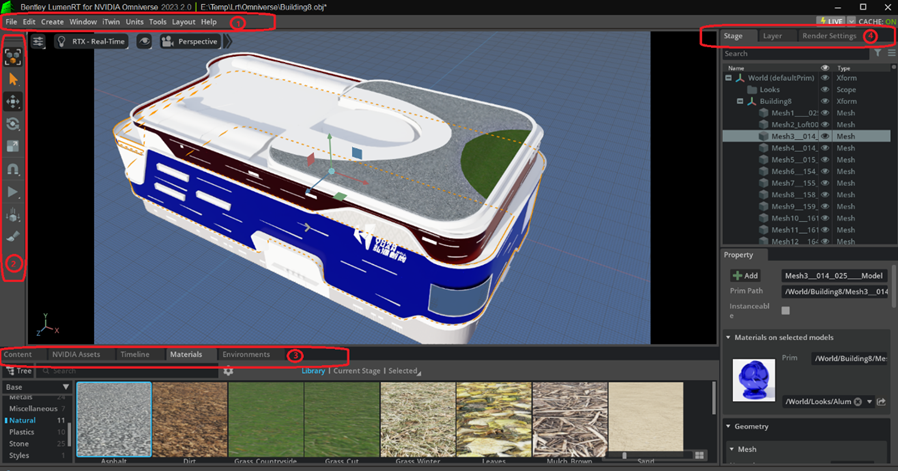Open the Stage panel hamburger options menu
Image resolution: width=898 pixels, height=471 pixels.
point(891,53)
